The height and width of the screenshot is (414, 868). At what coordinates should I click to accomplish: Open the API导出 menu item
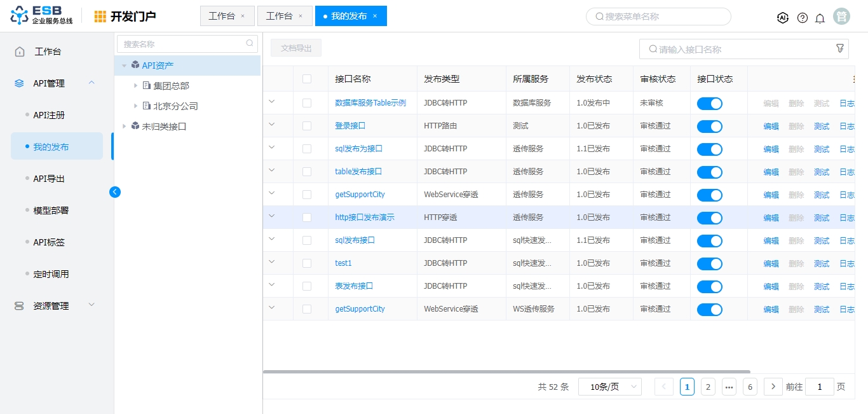pos(49,179)
